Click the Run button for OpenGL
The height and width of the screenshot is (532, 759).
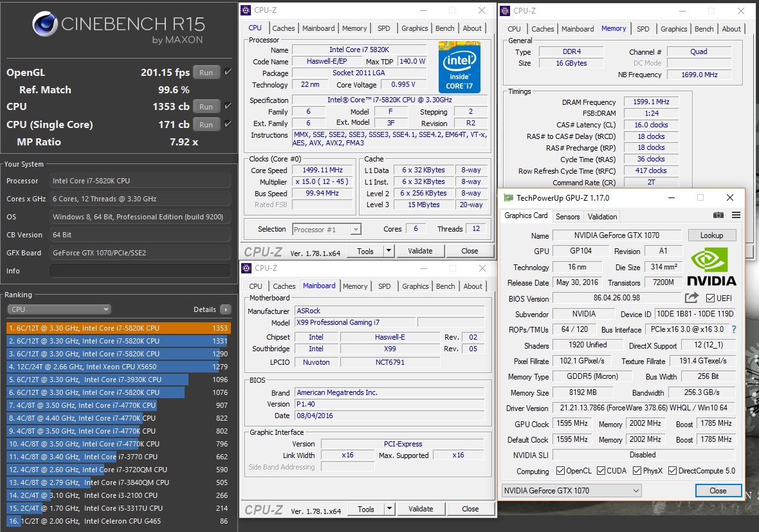point(206,72)
